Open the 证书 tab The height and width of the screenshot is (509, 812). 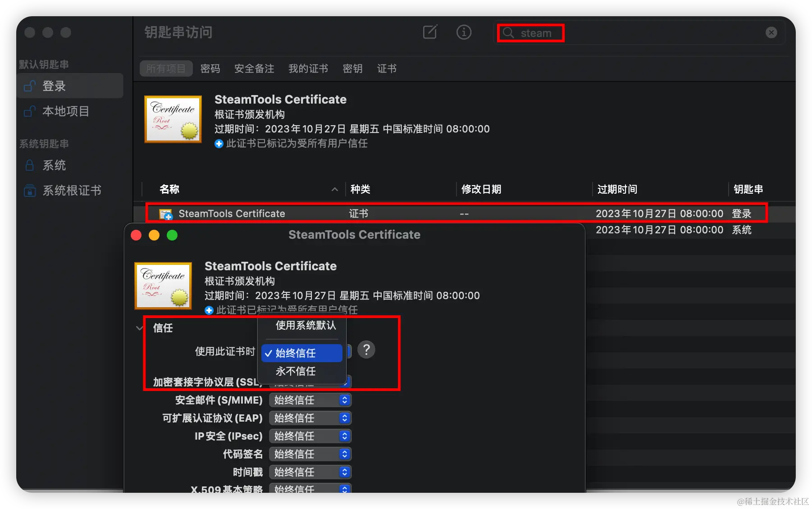[387, 68]
